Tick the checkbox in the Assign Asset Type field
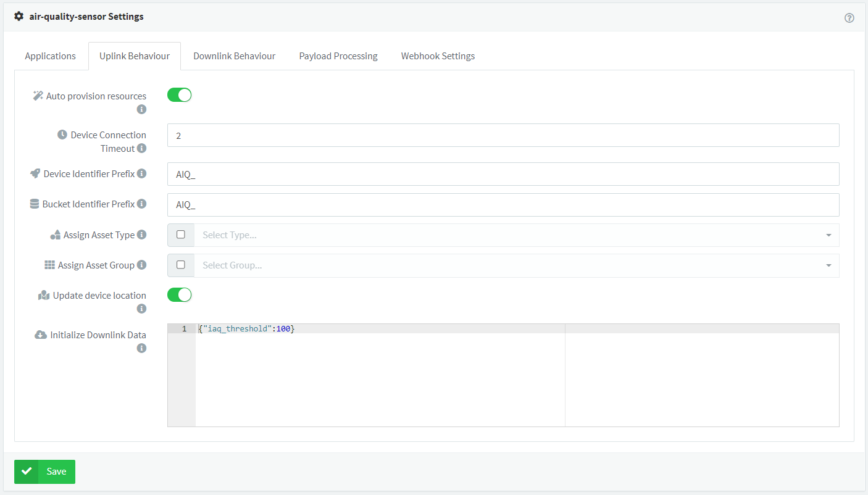The height and width of the screenshot is (495, 868). [x=181, y=235]
